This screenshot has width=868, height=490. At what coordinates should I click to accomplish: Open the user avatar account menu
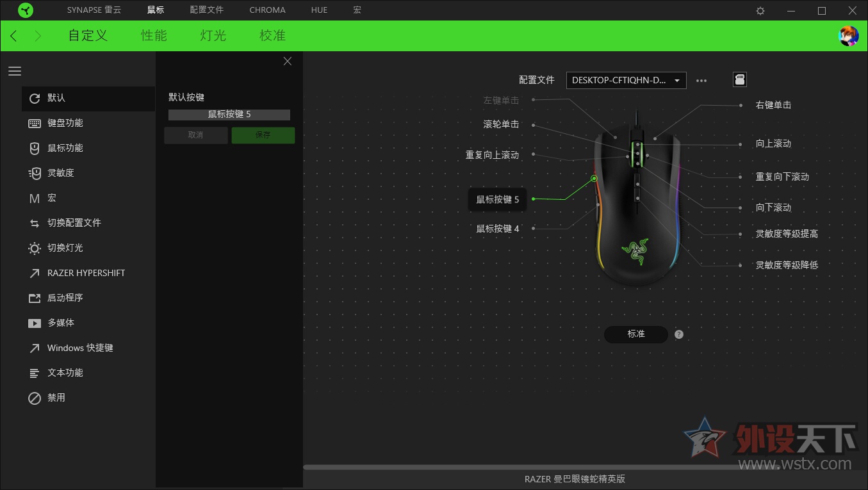point(849,36)
